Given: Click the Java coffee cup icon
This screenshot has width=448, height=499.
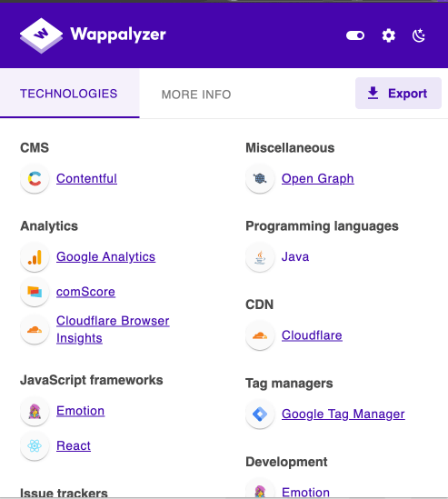Looking at the screenshot, I should (260, 257).
